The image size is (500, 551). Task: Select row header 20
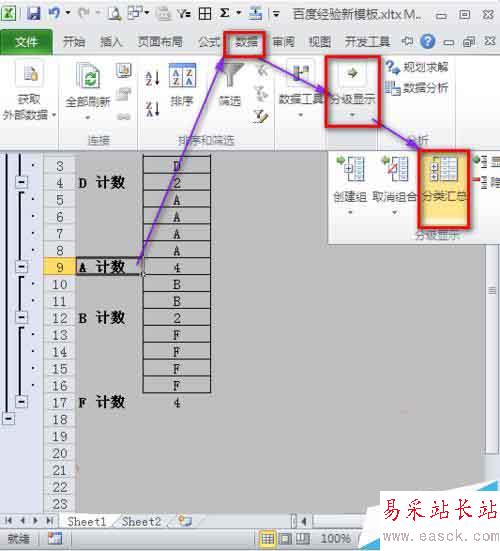pyautogui.click(x=59, y=453)
